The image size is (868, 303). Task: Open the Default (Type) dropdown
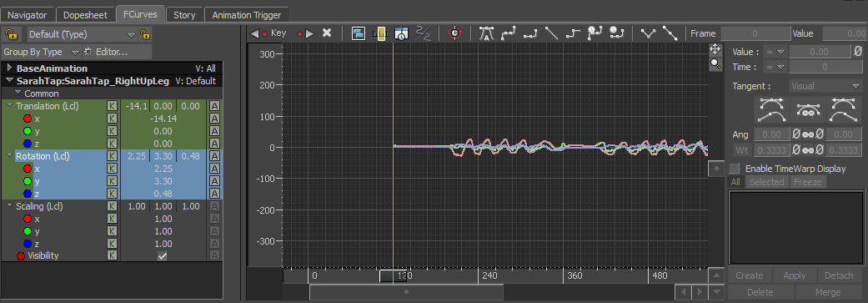coord(82,34)
